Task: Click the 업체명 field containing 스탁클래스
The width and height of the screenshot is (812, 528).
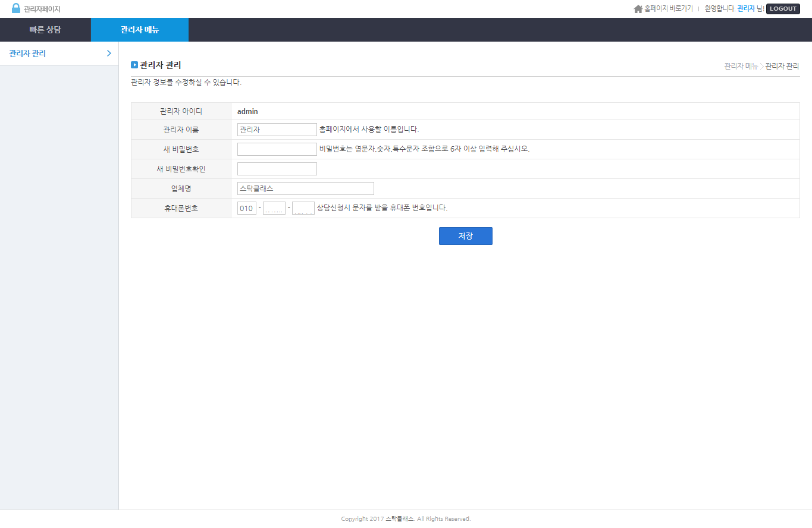Action: (x=305, y=188)
